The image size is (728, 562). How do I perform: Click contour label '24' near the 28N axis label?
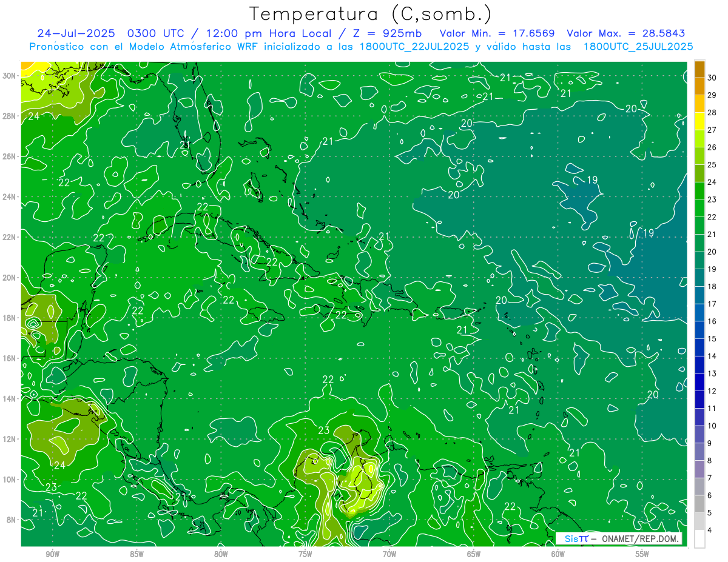pos(33,116)
